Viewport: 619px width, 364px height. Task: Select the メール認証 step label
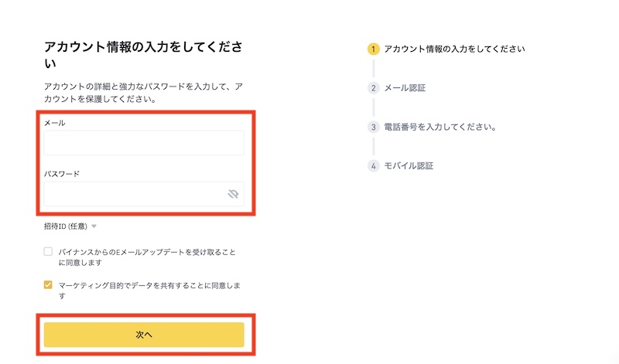[x=405, y=88]
